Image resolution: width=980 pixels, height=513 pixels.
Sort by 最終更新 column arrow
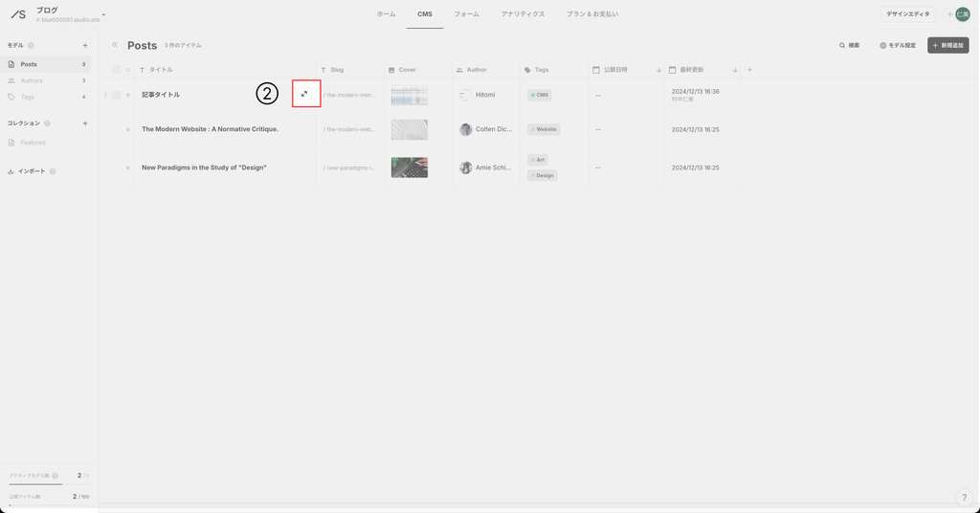tap(735, 70)
